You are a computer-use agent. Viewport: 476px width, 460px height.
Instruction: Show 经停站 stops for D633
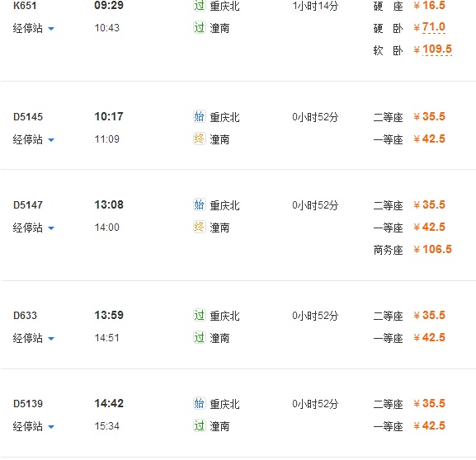pyautogui.click(x=34, y=338)
